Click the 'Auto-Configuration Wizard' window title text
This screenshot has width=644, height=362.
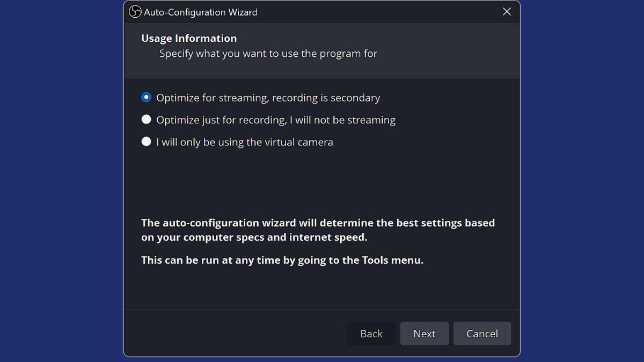point(201,12)
